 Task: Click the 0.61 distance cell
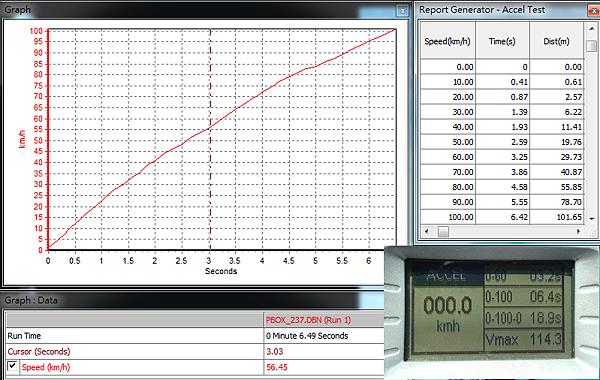point(557,82)
